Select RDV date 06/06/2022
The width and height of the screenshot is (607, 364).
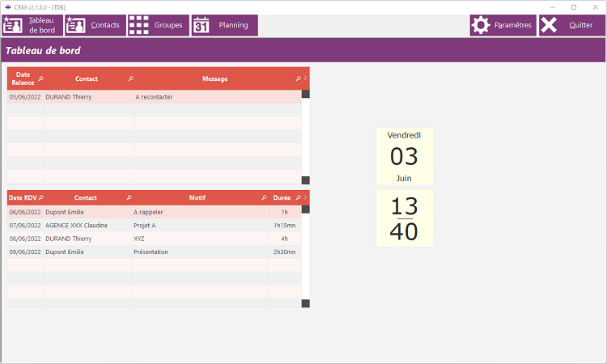[25, 212]
